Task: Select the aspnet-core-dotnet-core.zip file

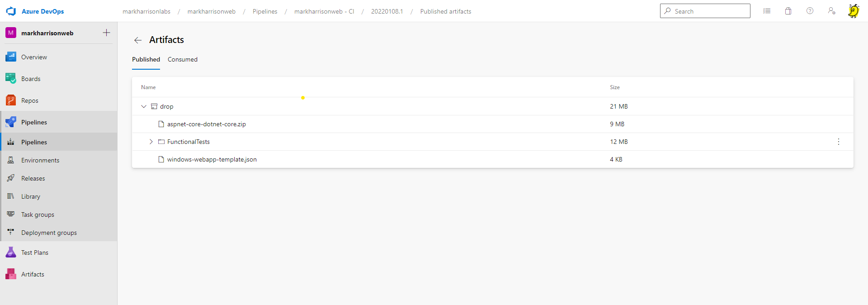Action: [x=206, y=124]
